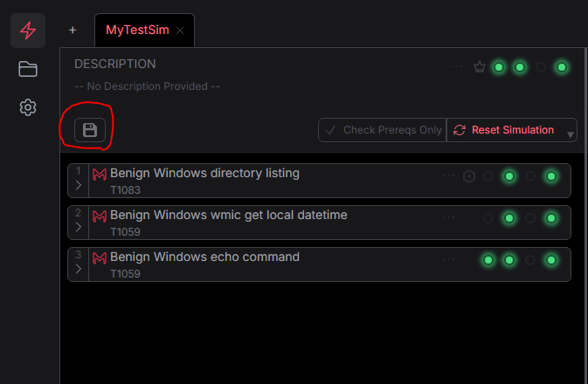588x384 pixels.
Task: Open the dropdown arrow beside Reset Simulation
Action: click(571, 134)
